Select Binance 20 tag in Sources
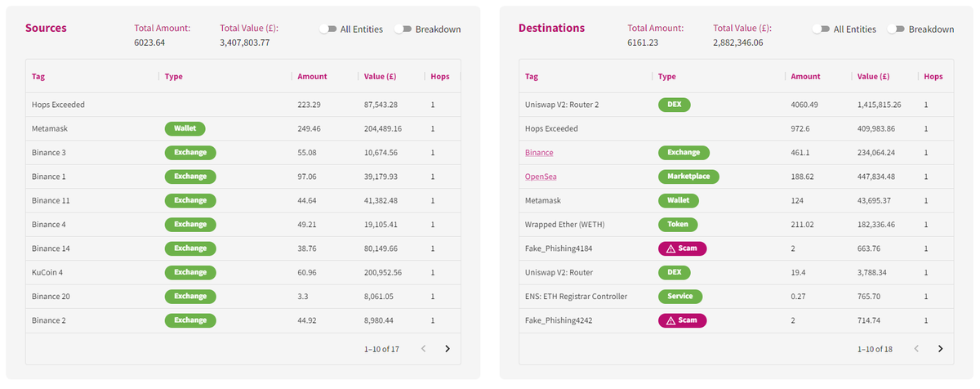980x389 pixels. pos(51,296)
